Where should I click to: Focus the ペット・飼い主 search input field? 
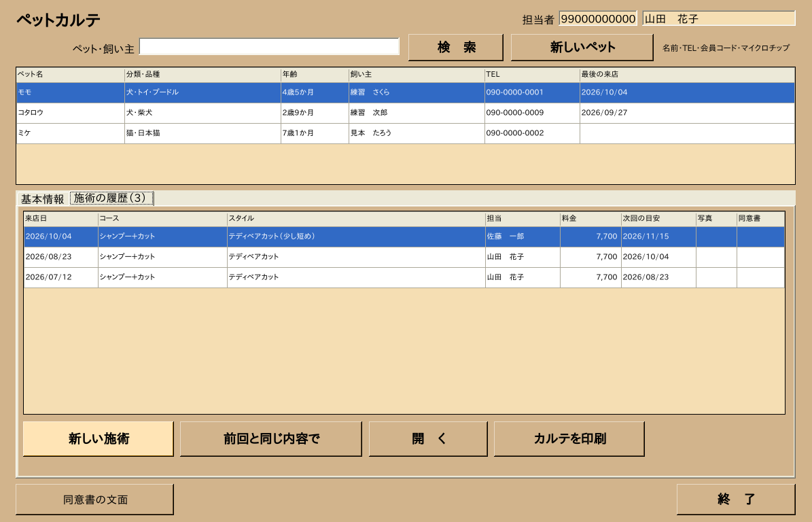point(269,47)
